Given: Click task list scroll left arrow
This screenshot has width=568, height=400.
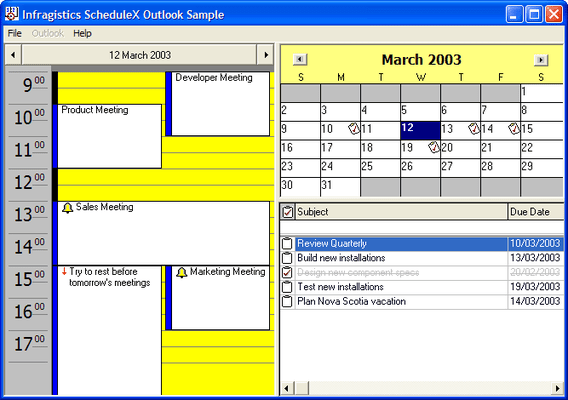Looking at the screenshot, I should click(x=287, y=388).
